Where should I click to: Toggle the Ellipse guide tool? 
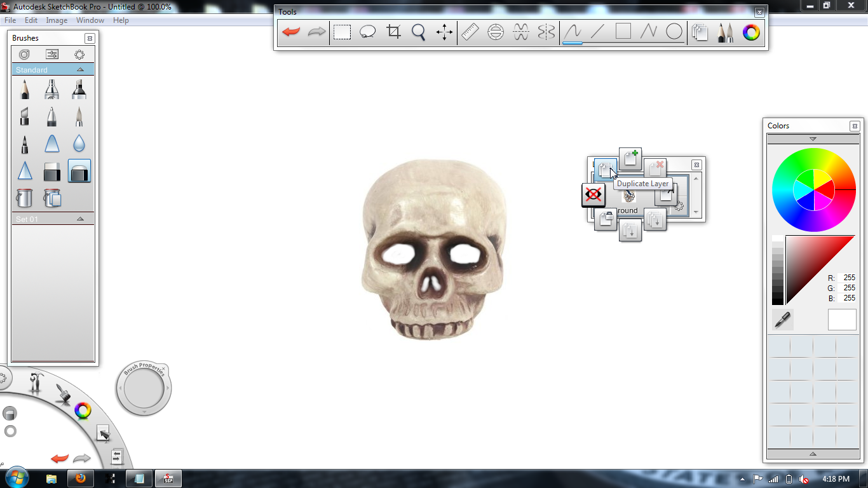[496, 32]
